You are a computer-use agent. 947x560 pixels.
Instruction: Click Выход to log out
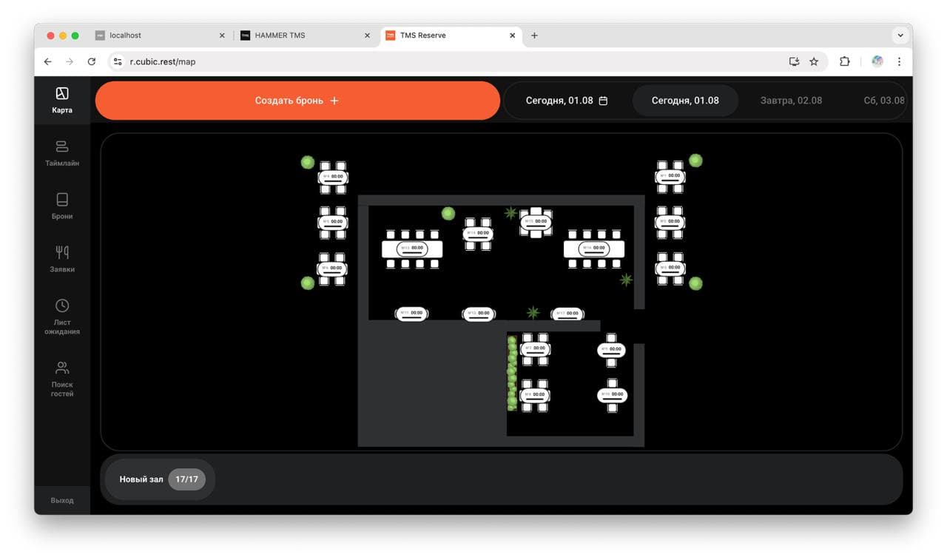click(x=62, y=500)
